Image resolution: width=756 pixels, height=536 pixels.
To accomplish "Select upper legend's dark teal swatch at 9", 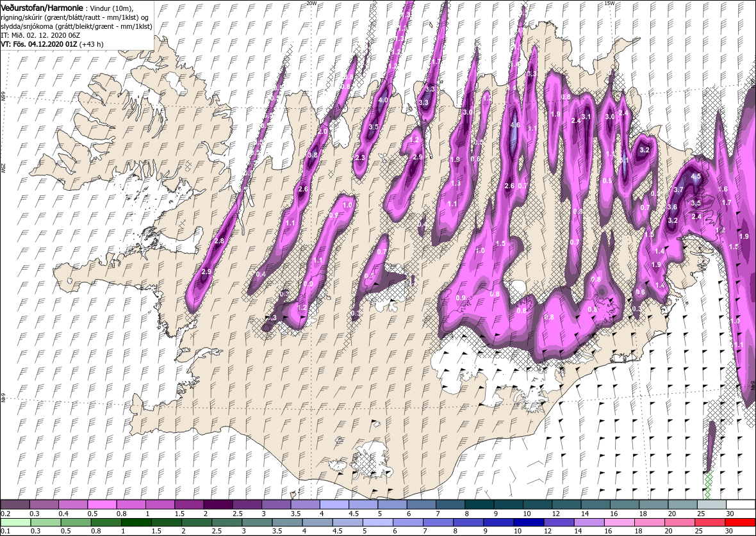I will coord(509,504).
